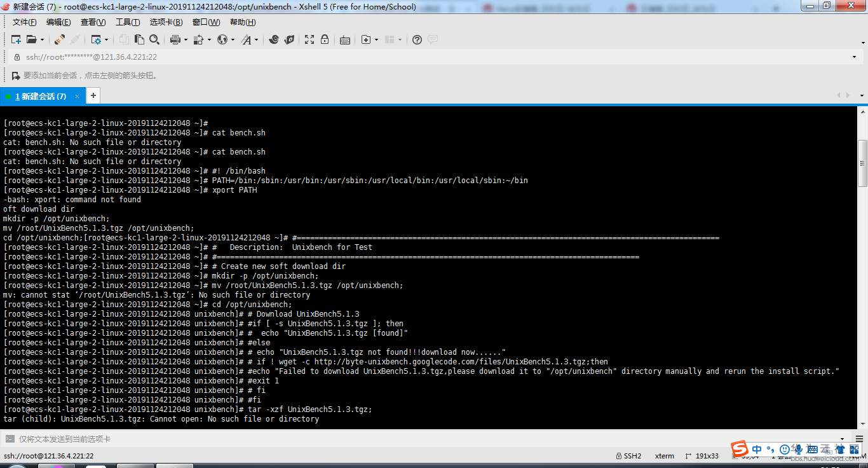The height and width of the screenshot is (468, 868).
Task: Click the Paste clipboard icon
Action: (x=139, y=39)
